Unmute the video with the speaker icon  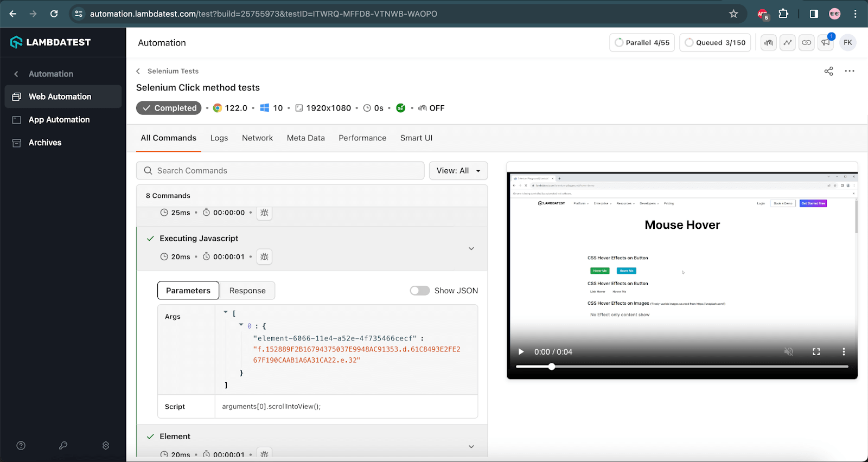[x=789, y=352]
